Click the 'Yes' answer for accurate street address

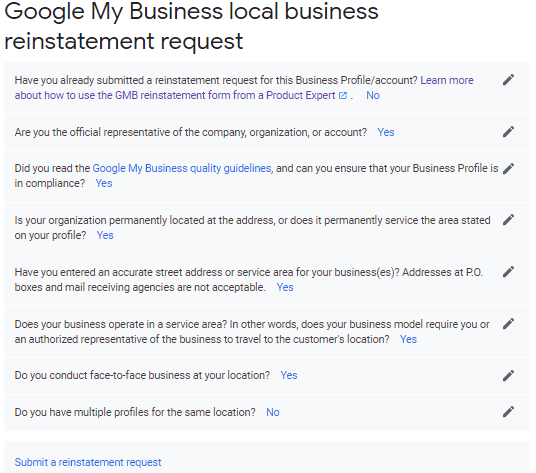[285, 287]
